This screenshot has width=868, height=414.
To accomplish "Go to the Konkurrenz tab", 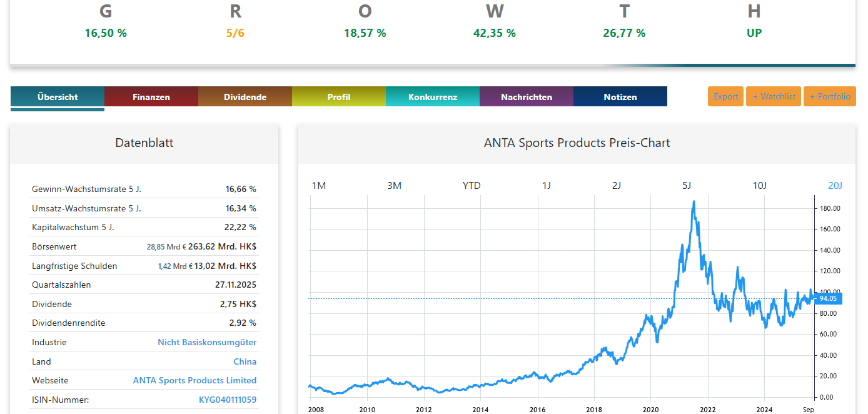I will 433,97.
